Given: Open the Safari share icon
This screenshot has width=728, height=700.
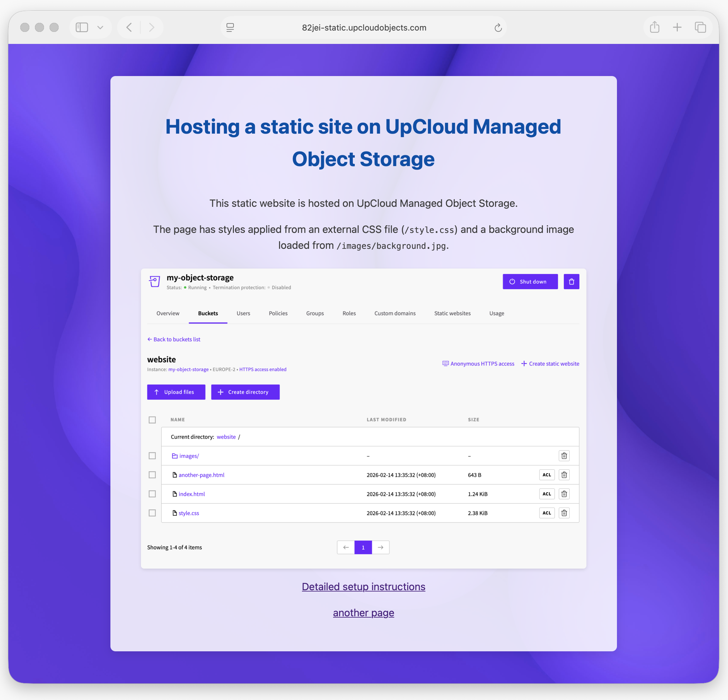Looking at the screenshot, I should 654,27.
